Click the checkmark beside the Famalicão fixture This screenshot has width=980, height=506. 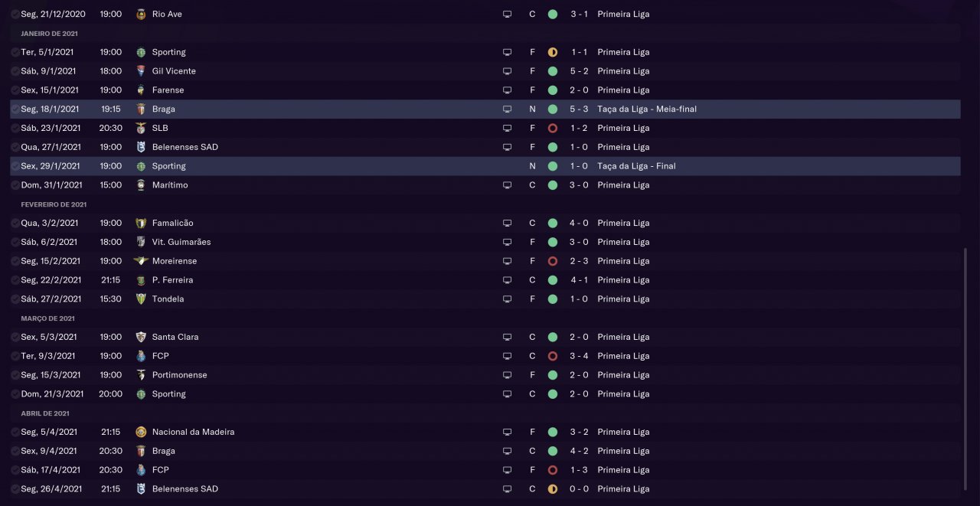pyautogui.click(x=15, y=223)
